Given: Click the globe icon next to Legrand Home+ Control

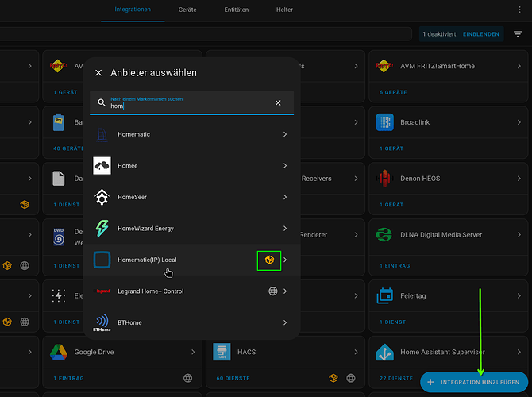Looking at the screenshot, I should (272, 291).
